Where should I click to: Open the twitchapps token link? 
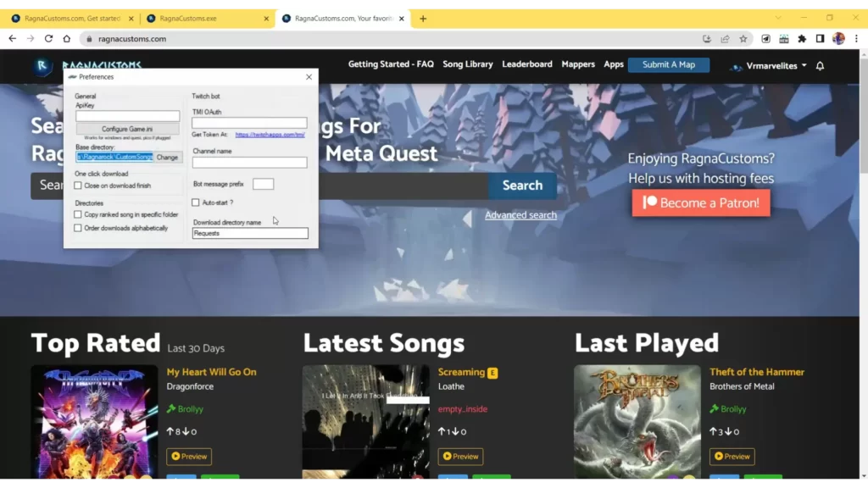click(270, 135)
